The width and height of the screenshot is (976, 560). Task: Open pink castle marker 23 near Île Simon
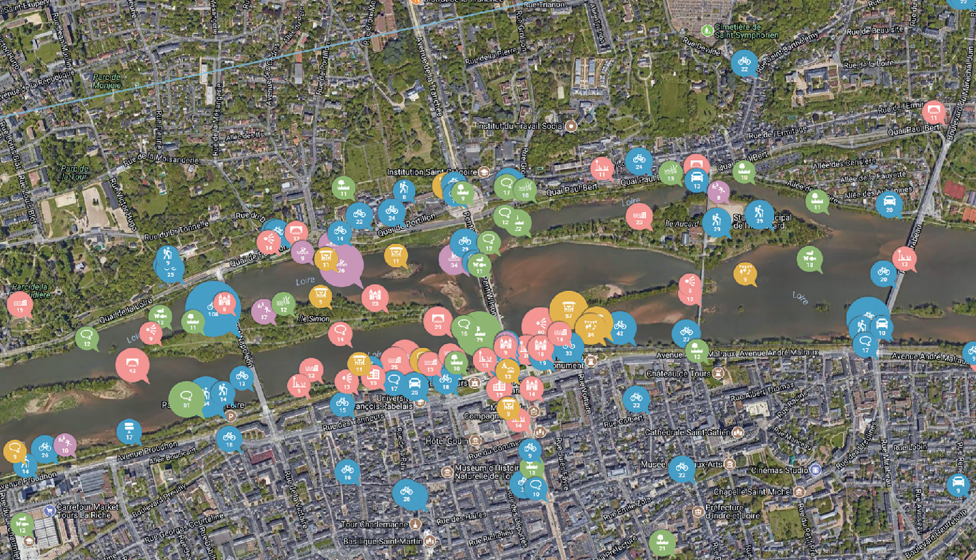coord(375,298)
